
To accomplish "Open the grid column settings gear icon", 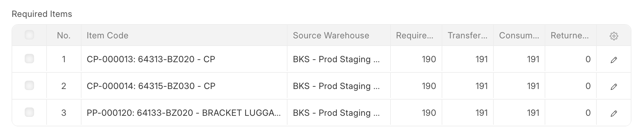I will pyautogui.click(x=614, y=36).
